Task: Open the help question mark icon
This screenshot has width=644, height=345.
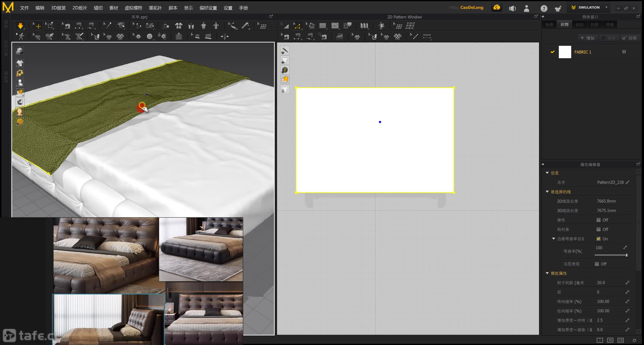Action: (x=544, y=8)
